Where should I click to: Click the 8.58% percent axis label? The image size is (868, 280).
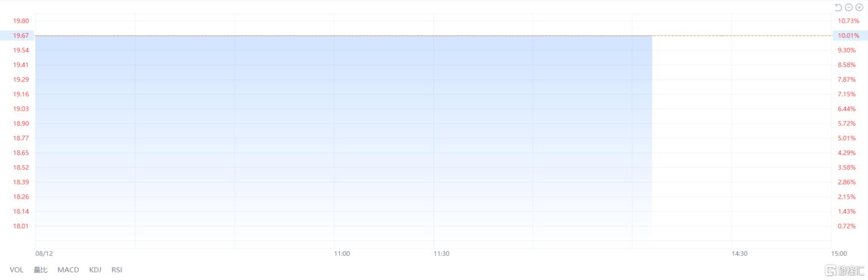847,65
